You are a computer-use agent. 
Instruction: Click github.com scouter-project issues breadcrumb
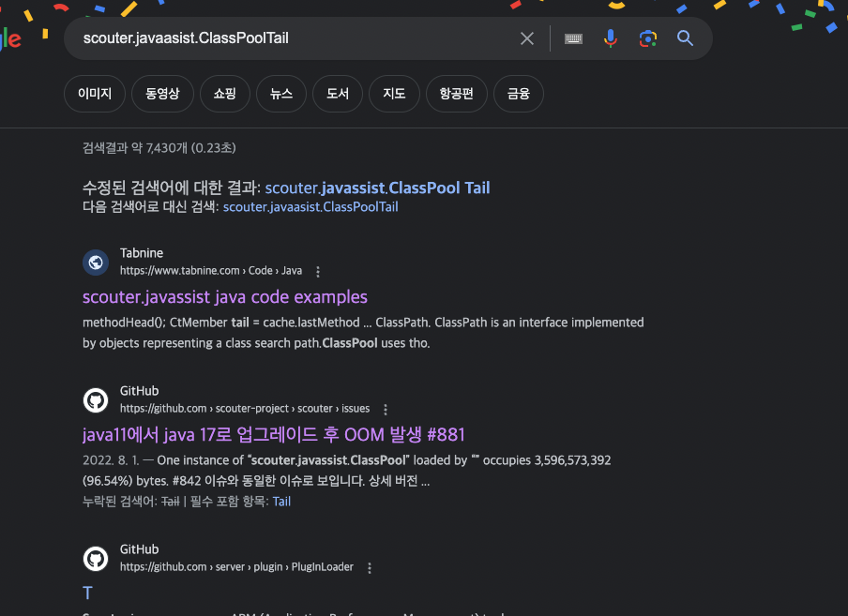(245, 409)
